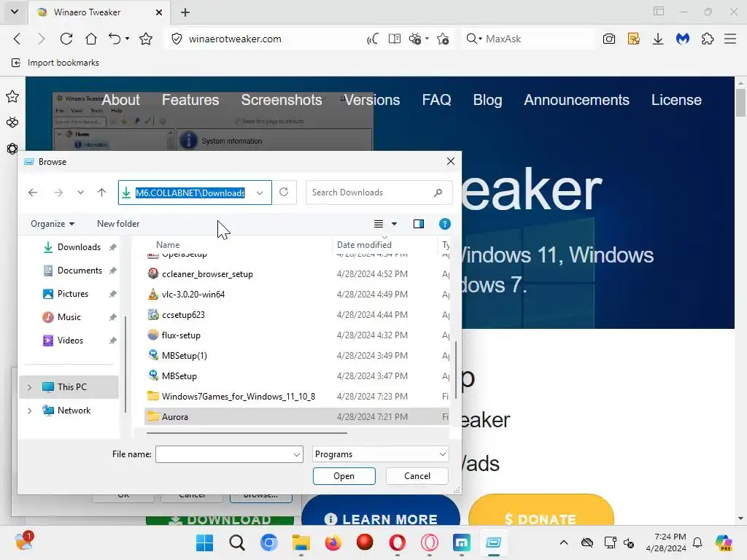
Task: Open the extensions puzzle icon
Action: (708, 39)
